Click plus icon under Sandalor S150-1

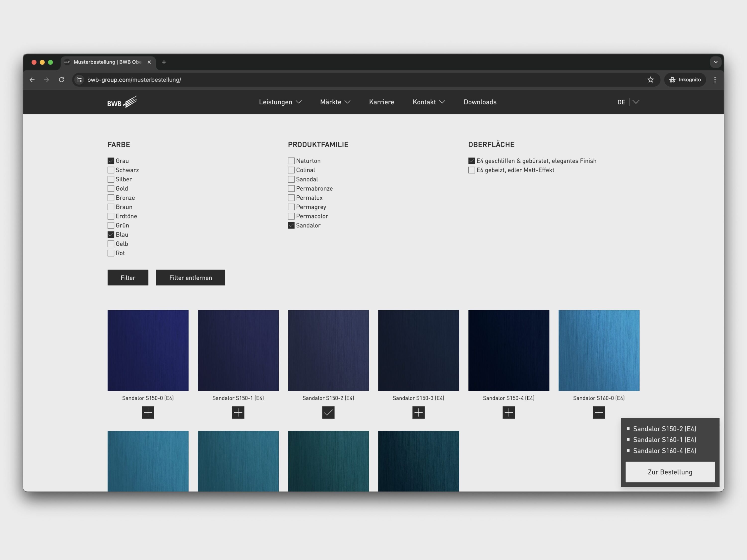pos(238,412)
